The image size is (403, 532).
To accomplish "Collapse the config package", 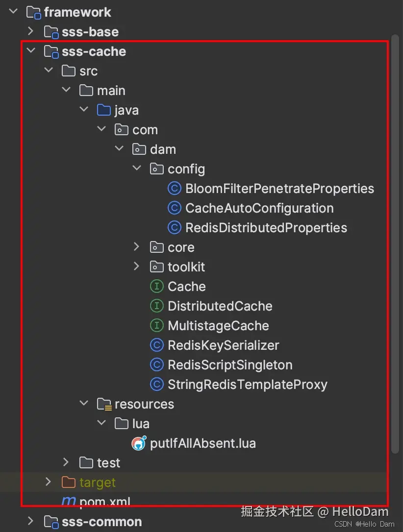I will click(x=136, y=168).
